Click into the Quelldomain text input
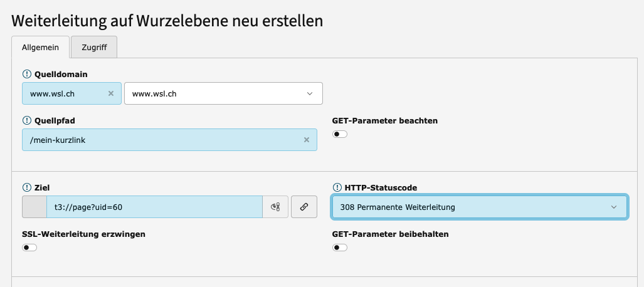The image size is (644, 287). pyautogui.click(x=63, y=93)
